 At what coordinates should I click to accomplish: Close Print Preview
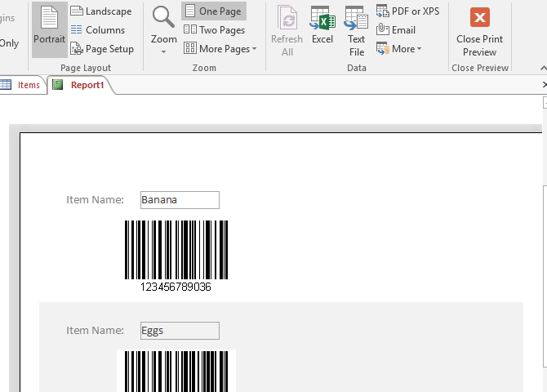(480, 31)
